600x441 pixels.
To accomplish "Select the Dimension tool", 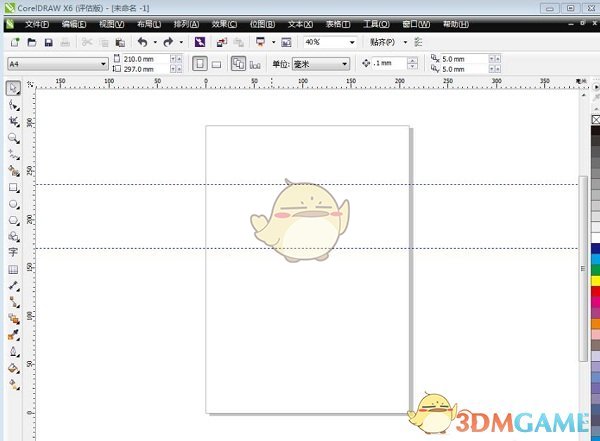I will (x=14, y=286).
